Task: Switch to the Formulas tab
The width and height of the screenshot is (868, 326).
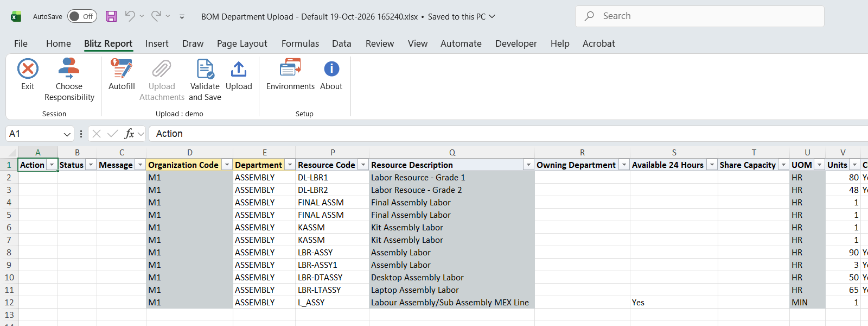Action: [x=300, y=43]
